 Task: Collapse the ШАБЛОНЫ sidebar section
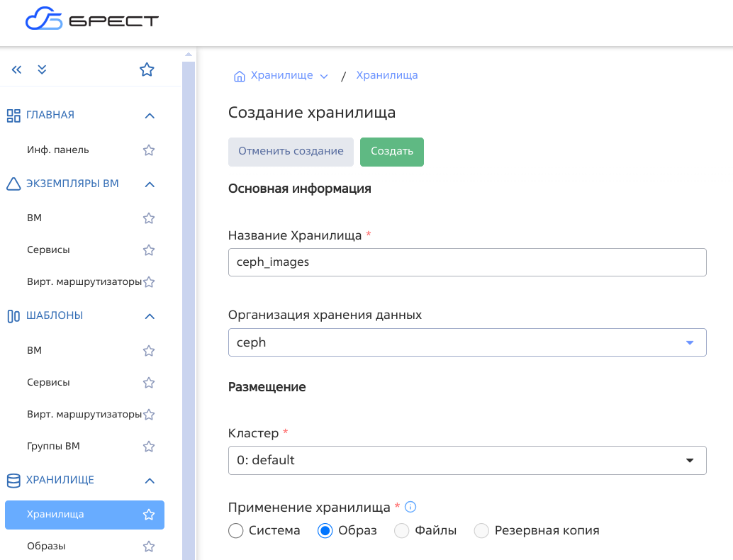click(149, 316)
